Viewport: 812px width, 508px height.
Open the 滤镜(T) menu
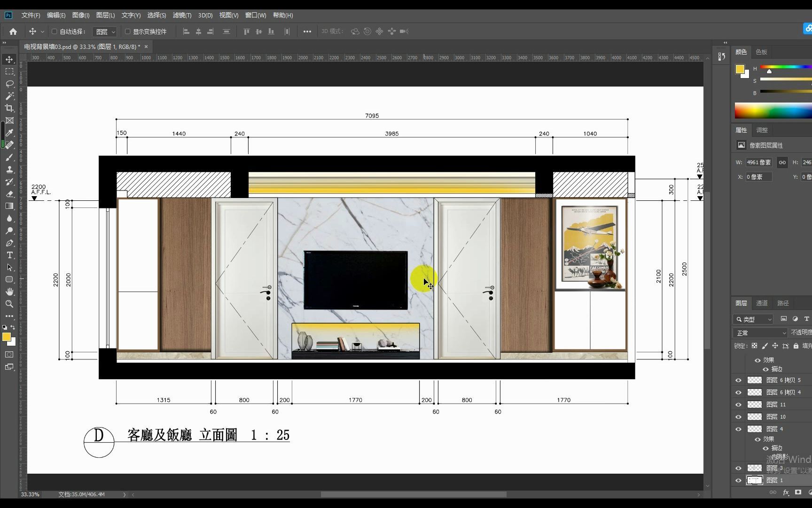click(182, 15)
